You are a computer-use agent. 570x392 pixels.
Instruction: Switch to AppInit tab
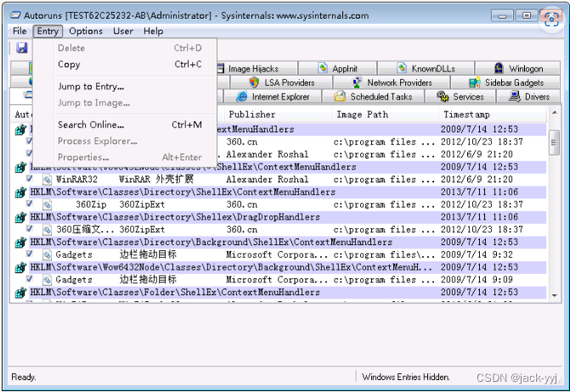click(337, 68)
